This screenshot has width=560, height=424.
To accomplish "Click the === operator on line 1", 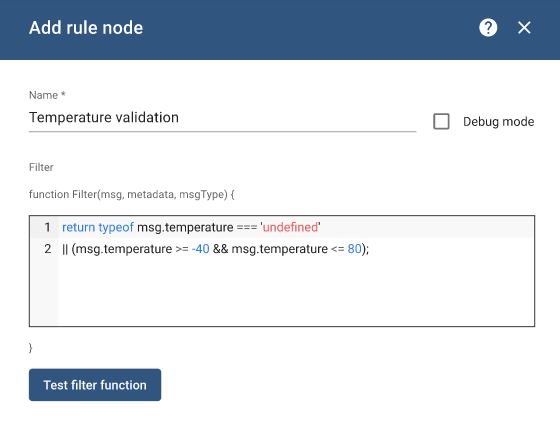I will [247, 227].
